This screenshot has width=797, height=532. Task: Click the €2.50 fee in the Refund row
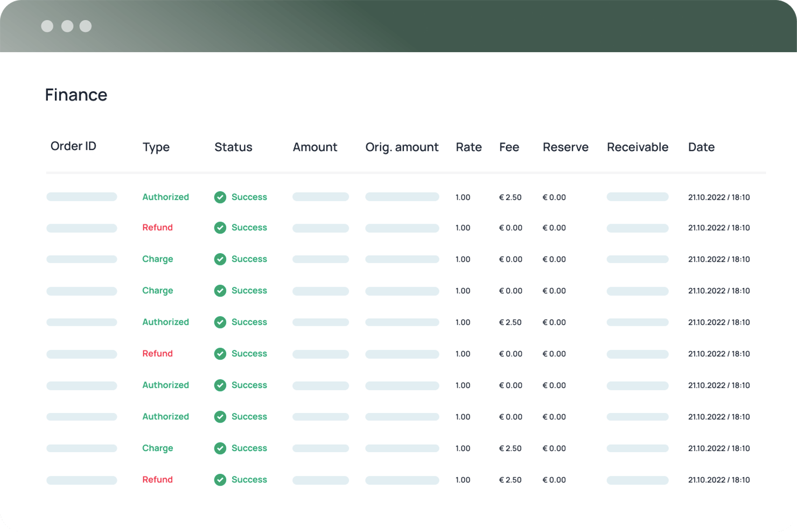coord(511,480)
